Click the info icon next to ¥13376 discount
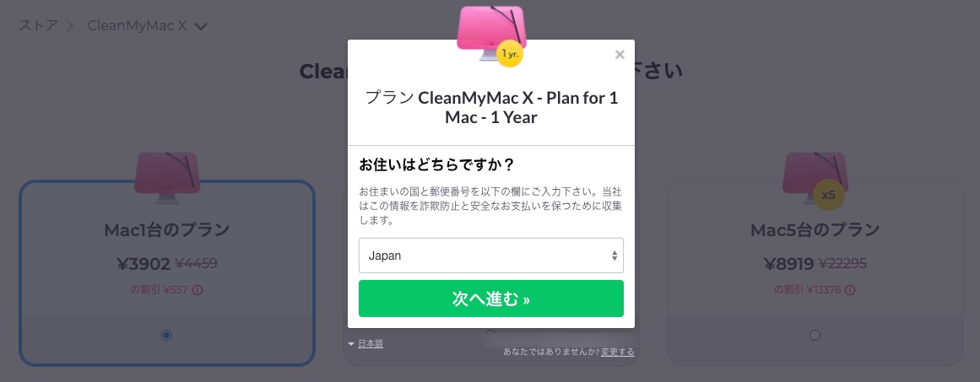 (850, 289)
